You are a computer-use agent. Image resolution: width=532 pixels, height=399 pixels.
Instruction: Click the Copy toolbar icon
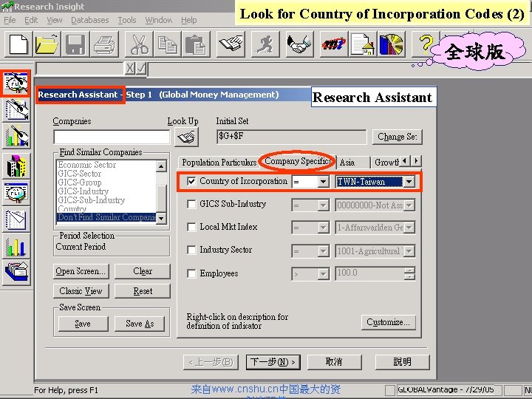point(167,44)
